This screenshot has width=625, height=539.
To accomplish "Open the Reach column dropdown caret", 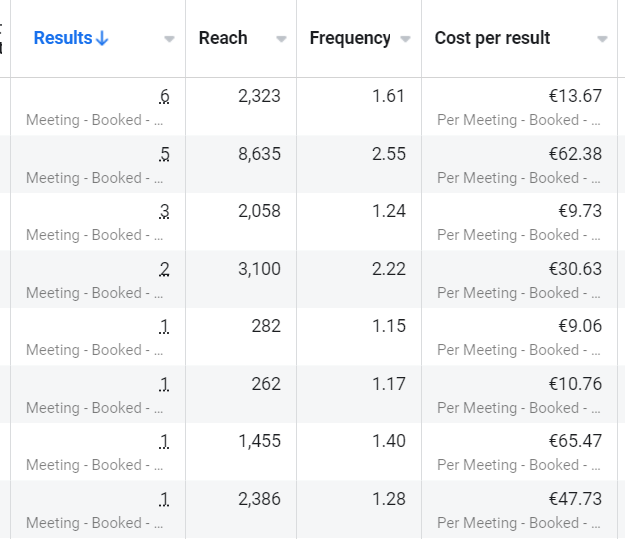I will click(x=281, y=39).
